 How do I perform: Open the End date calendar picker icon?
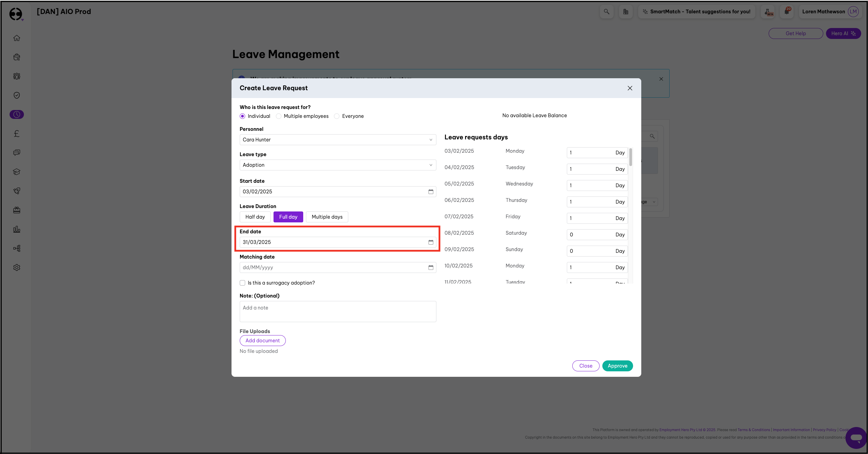tap(431, 242)
